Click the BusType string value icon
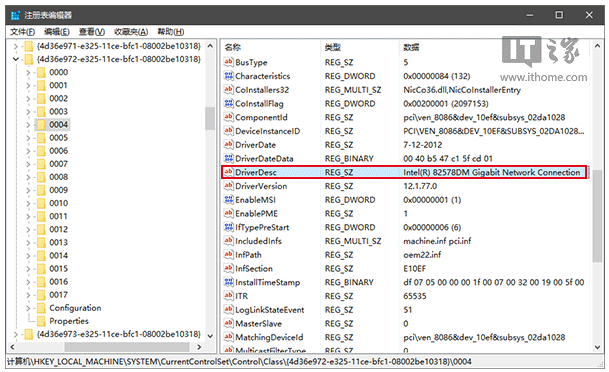Image resolution: width=609 pixels, height=372 pixels. click(228, 62)
